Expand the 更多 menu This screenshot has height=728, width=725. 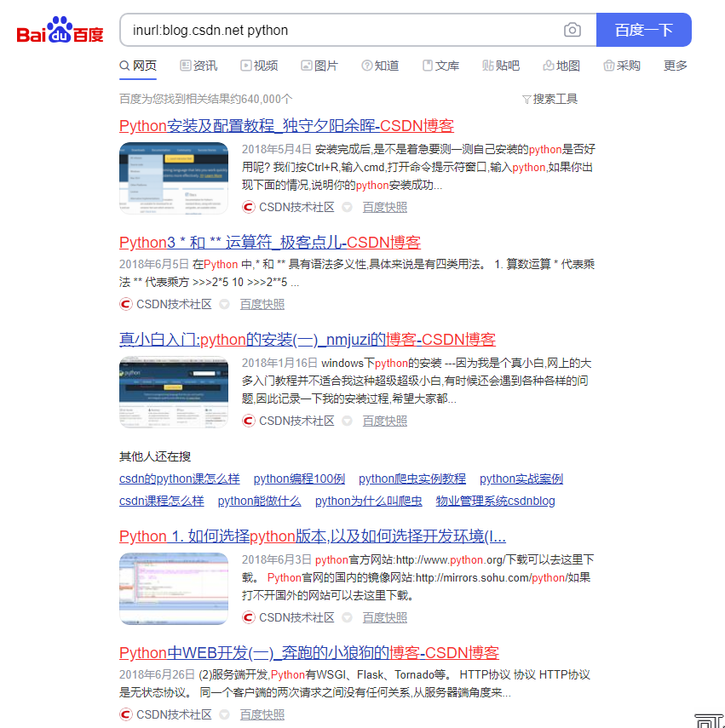click(x=676, y=66)
